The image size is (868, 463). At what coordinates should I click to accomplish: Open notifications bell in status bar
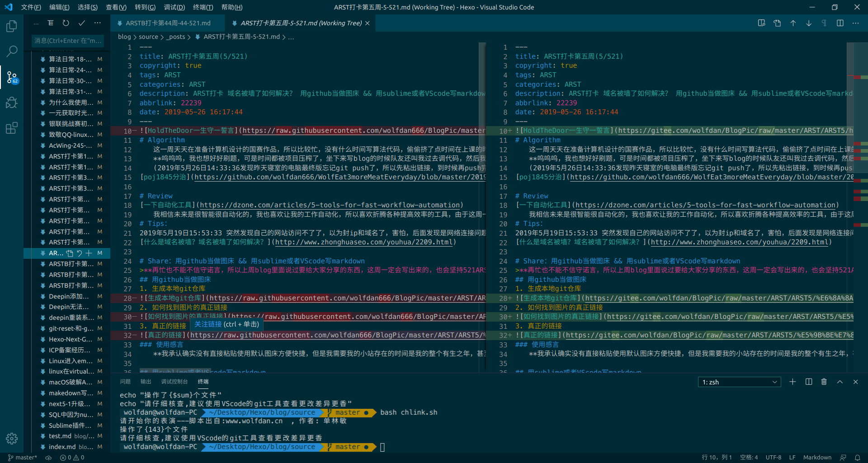coord(857,458)
